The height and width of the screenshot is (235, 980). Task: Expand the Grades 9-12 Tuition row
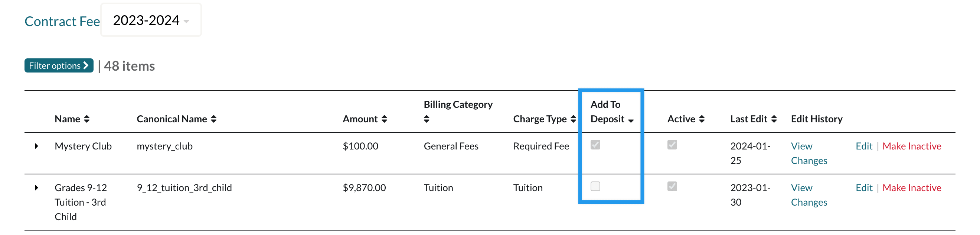point(36,188)
